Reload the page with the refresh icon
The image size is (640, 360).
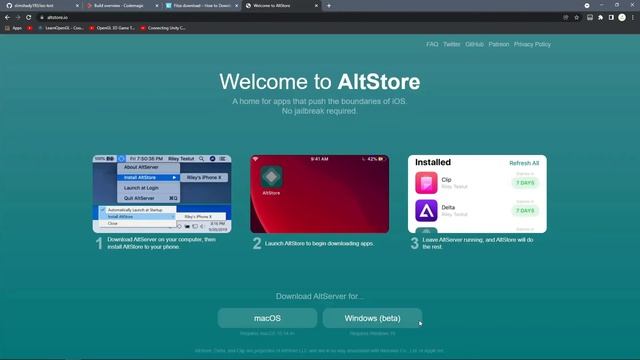click(29, 17)
